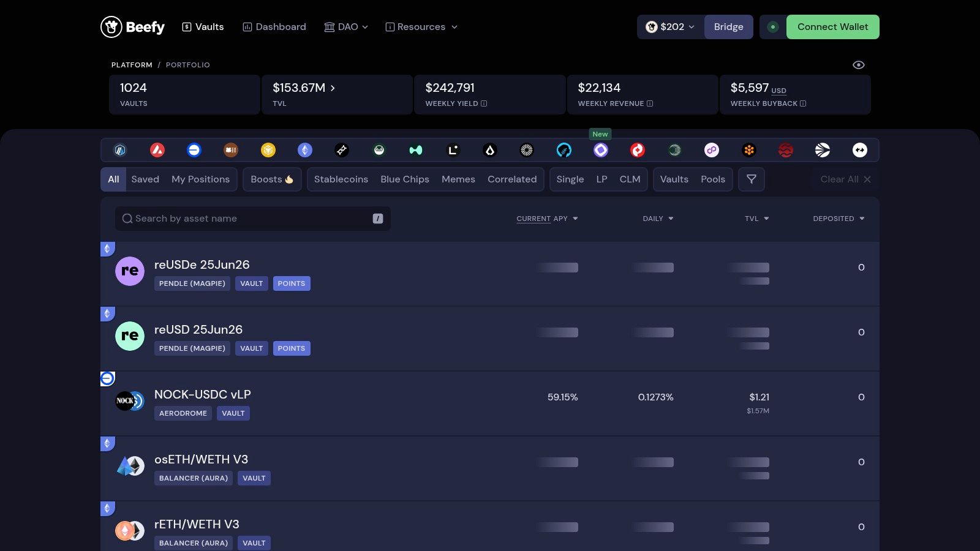
Task: Filter vaults by Gnosis green owl icon
Action: point(379,150)
